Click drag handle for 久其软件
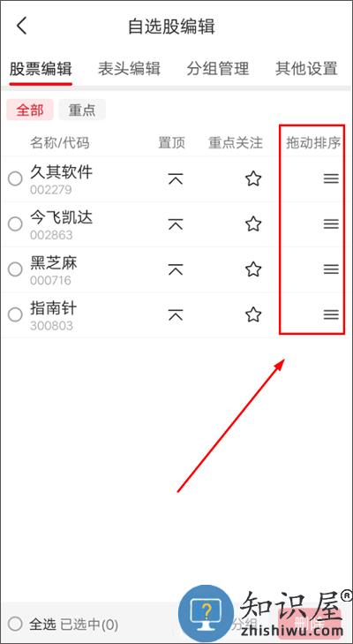This screenshot has width=353, height=644. [x=331, y=178]
